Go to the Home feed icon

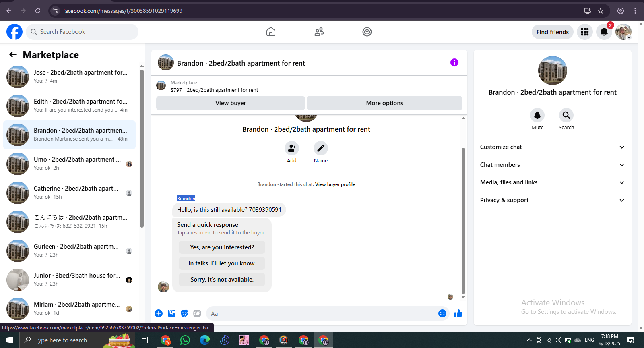pyautogui.click(x=271, y=32)
